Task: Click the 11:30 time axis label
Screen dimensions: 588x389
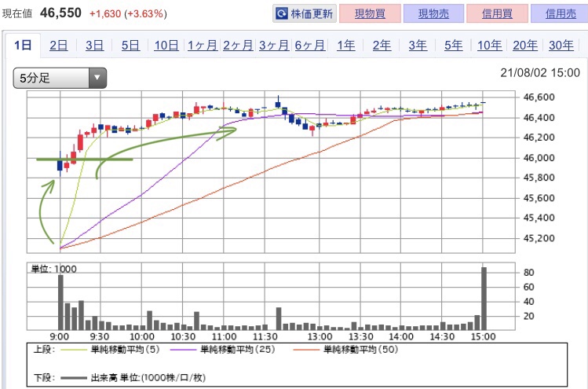Action: (x=265, y=336)
